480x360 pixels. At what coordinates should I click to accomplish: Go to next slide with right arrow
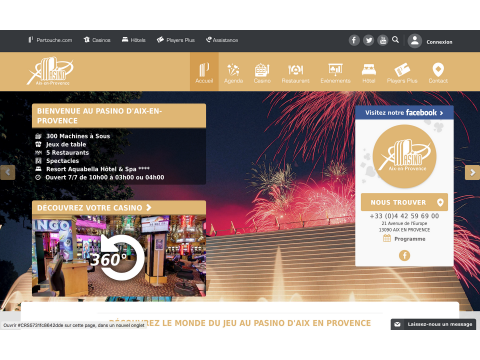tap(472, 172)
